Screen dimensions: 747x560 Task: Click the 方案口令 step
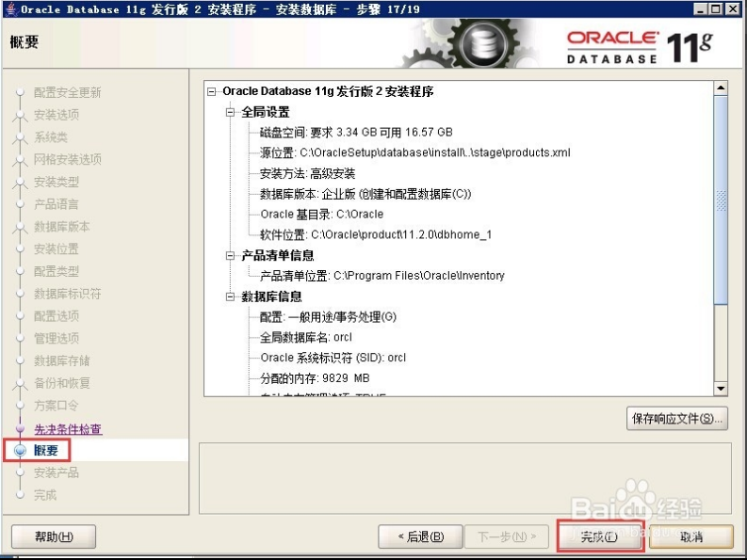pos(57,406)
